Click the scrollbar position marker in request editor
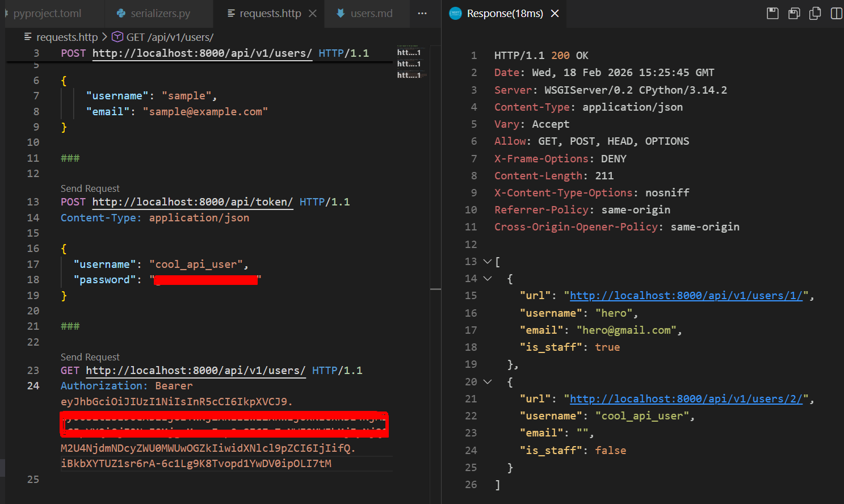Viewport: 844px width, 504px height. (435, 289)
